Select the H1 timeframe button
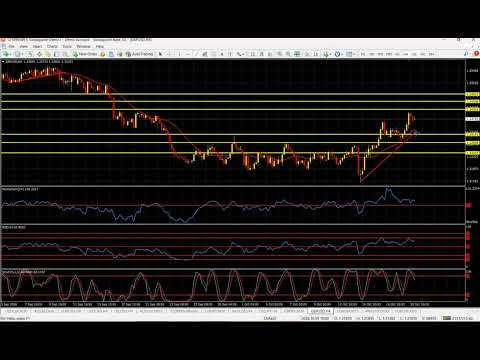The height and width of the screenshot is (360, 480). [x=397, y=54]
